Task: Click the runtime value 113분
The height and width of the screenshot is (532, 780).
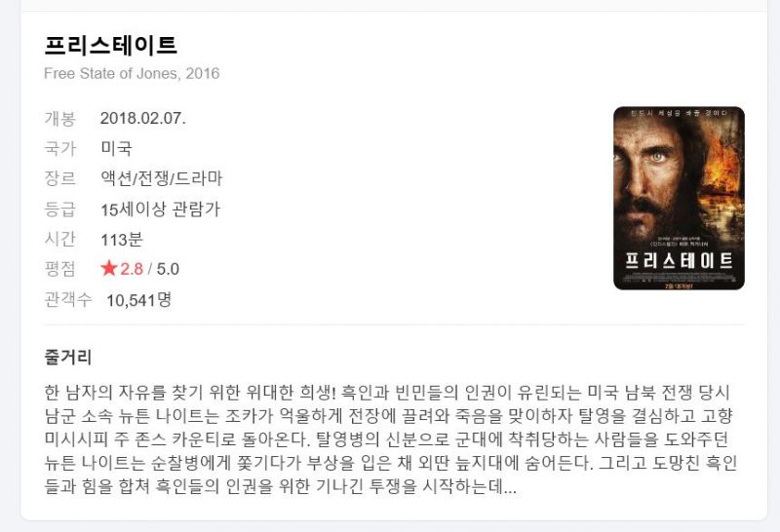Action: point(122,239)
